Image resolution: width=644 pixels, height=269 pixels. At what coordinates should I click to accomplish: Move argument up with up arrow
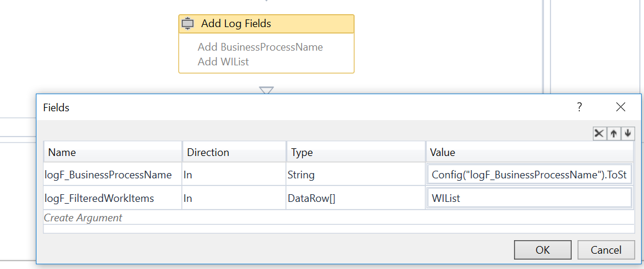[613, 134]
